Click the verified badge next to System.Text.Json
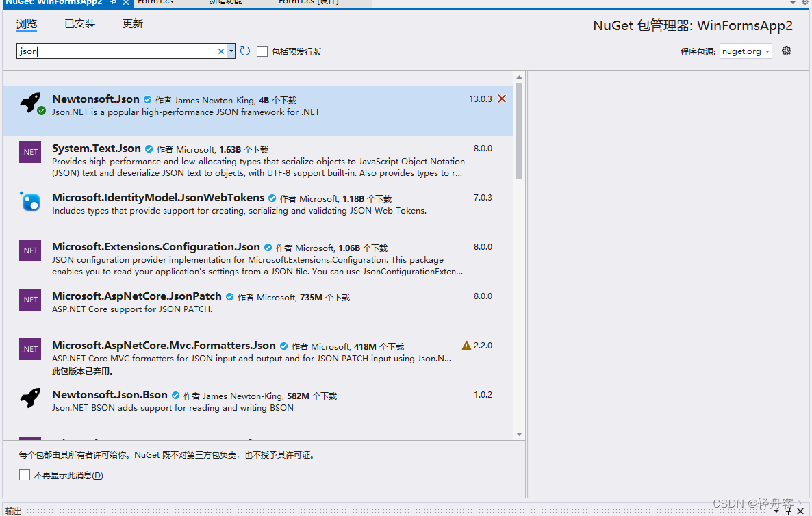This screenshot has width=812, height=516. point(149,149)
